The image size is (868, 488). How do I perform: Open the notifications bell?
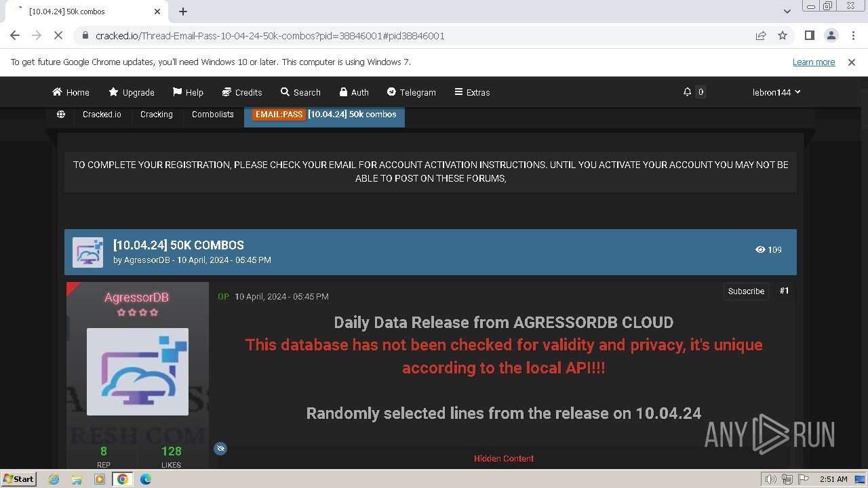[x=687, y=91]
